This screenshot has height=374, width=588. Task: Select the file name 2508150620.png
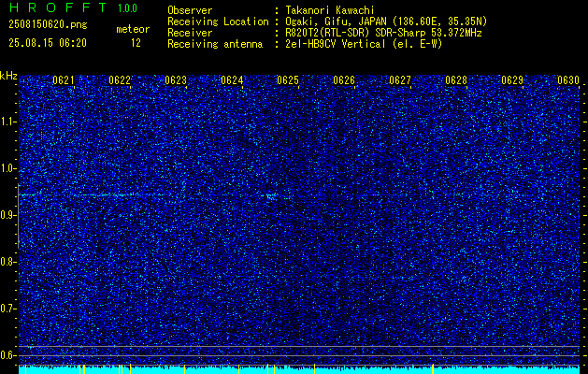48,24
